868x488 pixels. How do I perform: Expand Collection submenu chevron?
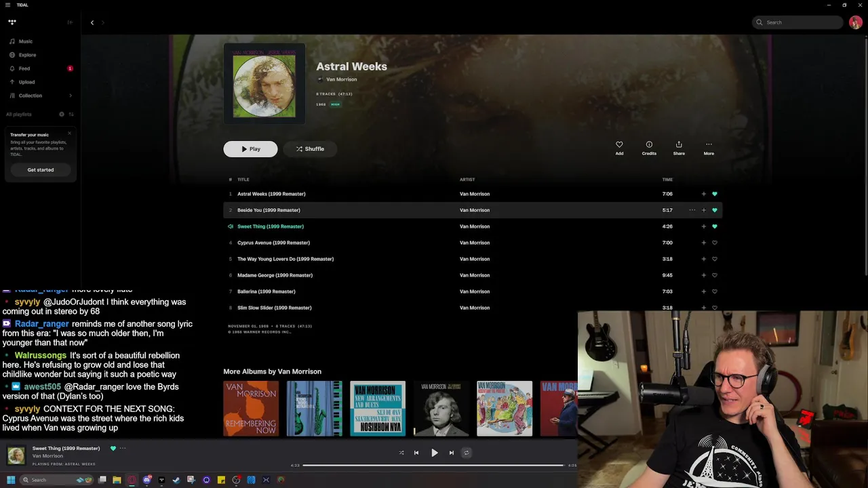71,96
